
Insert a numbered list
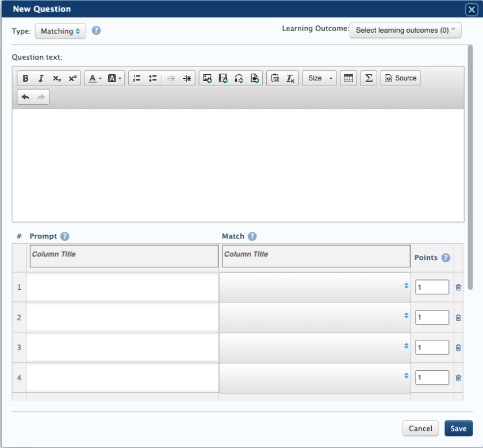(x=137, y=79)
